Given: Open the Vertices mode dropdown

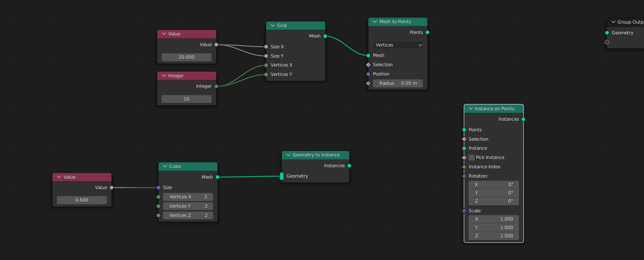Looking at the screenshot, I should [398, 45].
